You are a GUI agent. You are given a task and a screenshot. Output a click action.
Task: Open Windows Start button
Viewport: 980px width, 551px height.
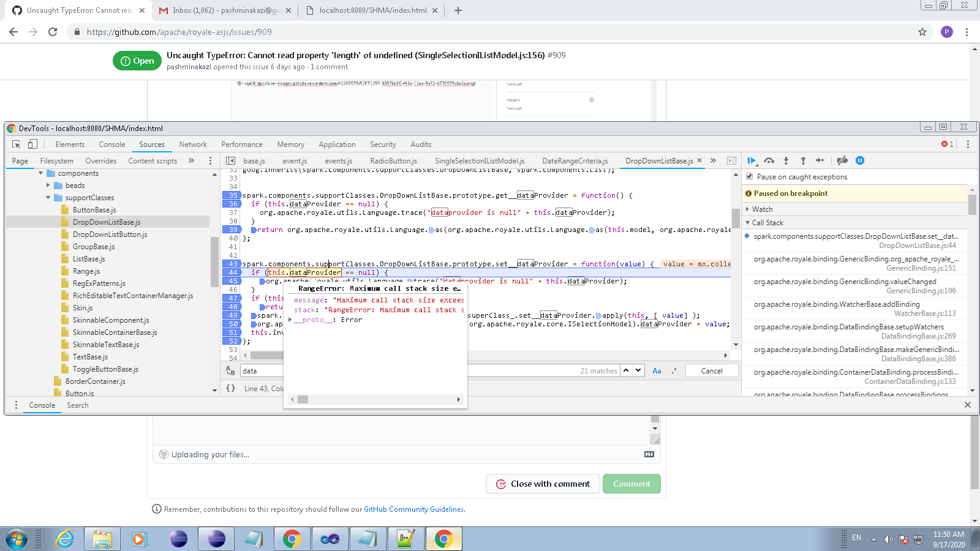17,539
